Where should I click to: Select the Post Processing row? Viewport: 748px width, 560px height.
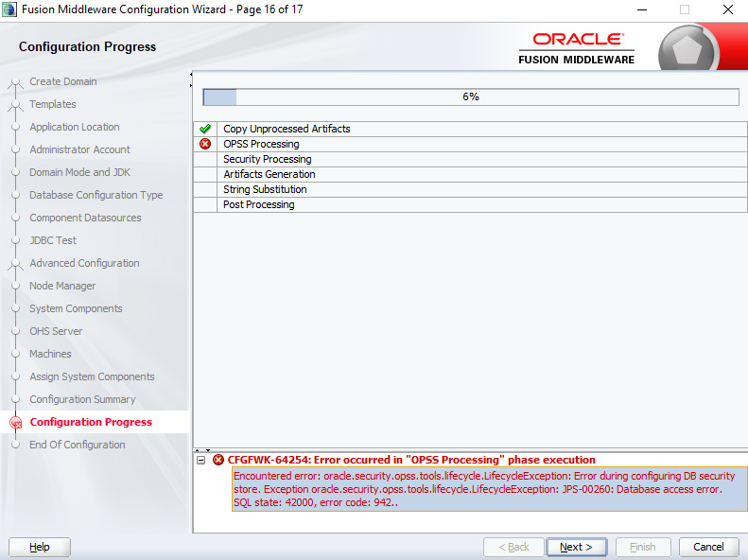pyautogui.click(x=470, y=204)
